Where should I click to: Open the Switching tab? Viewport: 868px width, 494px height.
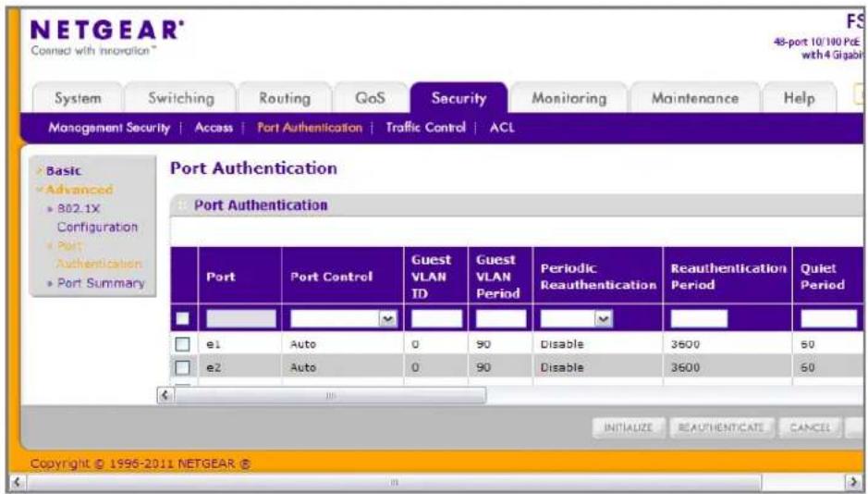[x=181, y=98]
